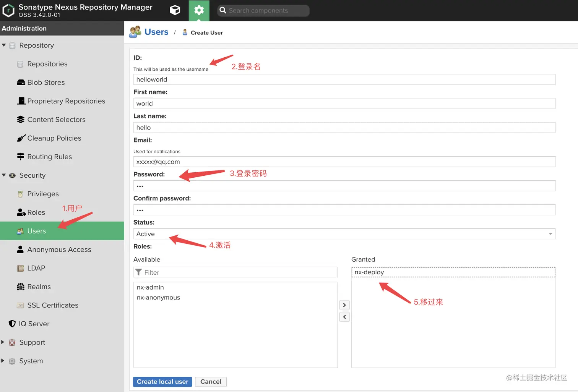Click the Realms building icon
This screenshot has height=392, width=578.
(x=21, y=287)
